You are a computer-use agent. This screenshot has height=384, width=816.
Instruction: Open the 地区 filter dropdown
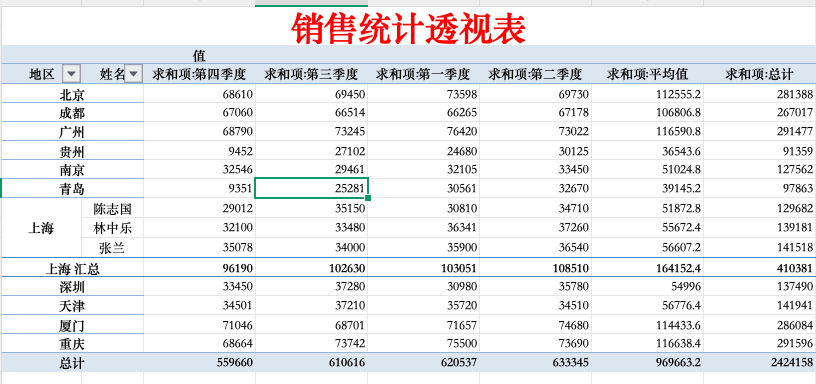click(x=71, y=74)
